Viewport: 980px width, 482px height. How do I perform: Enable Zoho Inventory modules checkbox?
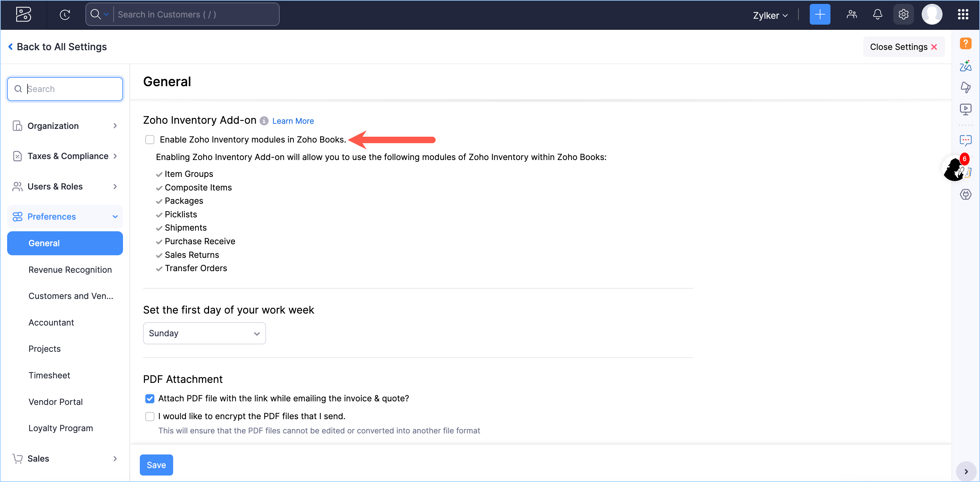coord(150,140)
